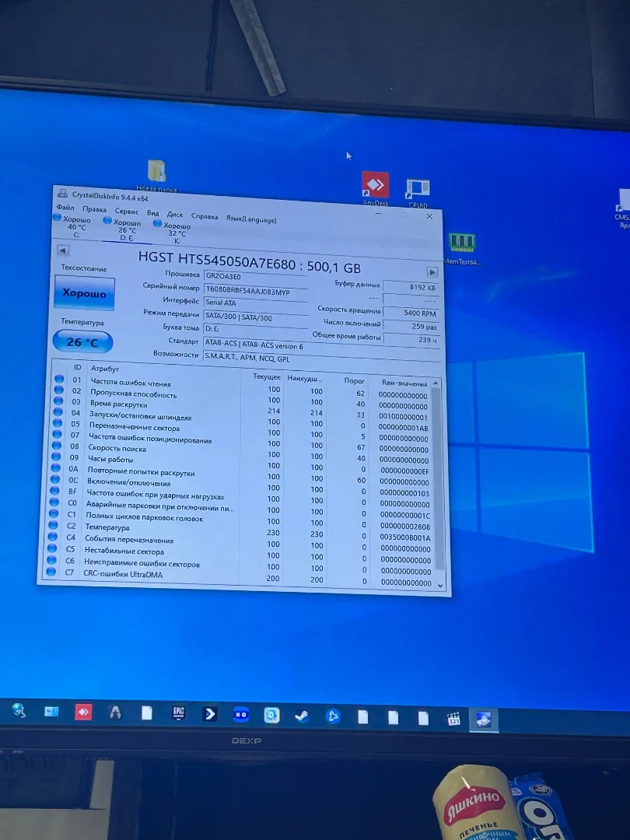
Task: Click the round blue play-arrow taskbar icon
Action: 333,717
